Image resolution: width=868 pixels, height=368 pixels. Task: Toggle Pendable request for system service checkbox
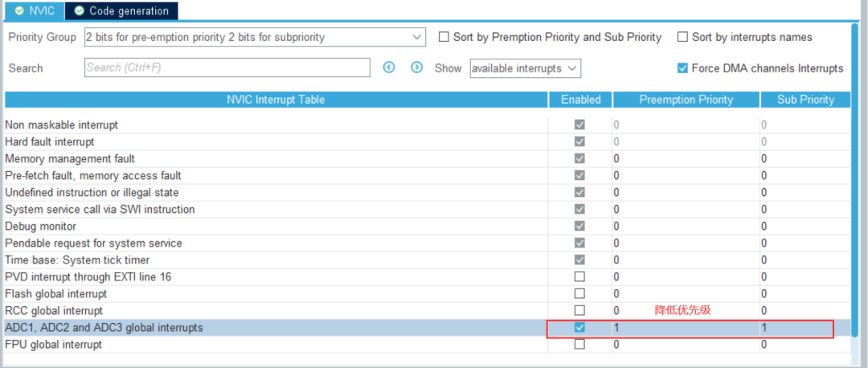coord(579,243)
